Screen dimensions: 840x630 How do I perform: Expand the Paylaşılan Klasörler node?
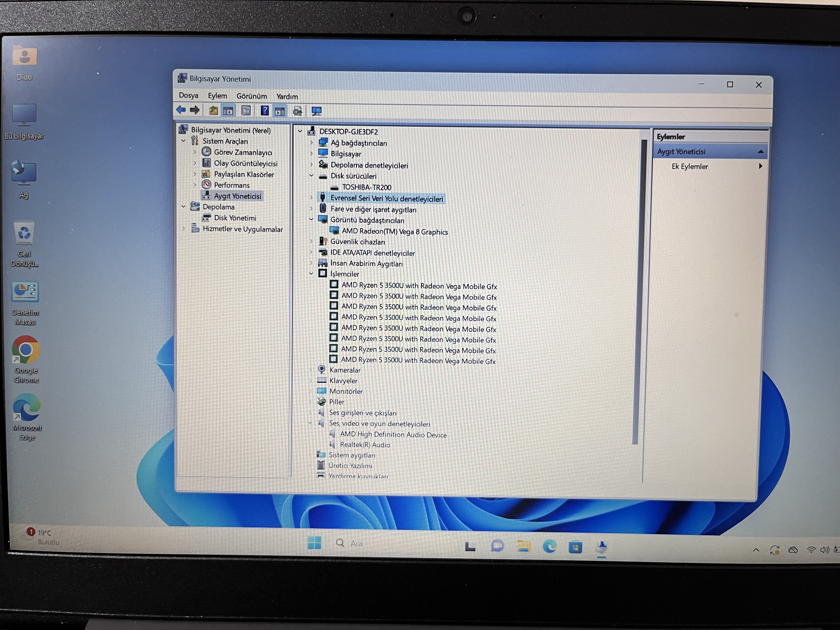[195, 174]
